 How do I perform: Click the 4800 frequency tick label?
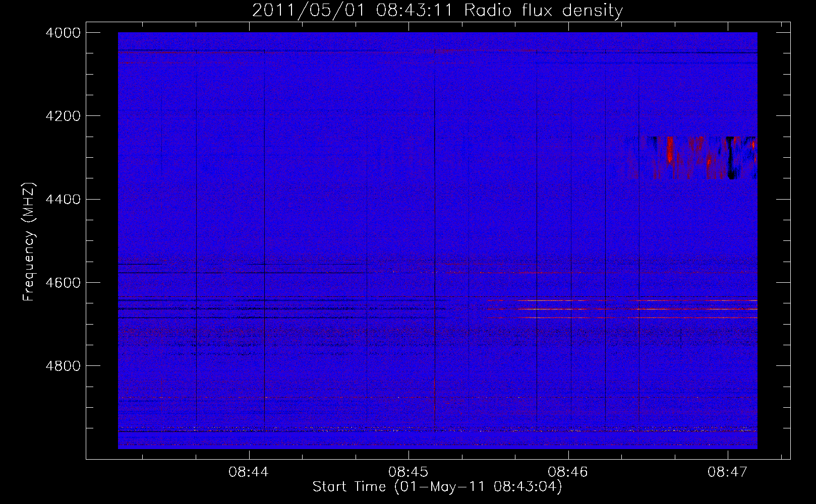[x=63, y=366]
